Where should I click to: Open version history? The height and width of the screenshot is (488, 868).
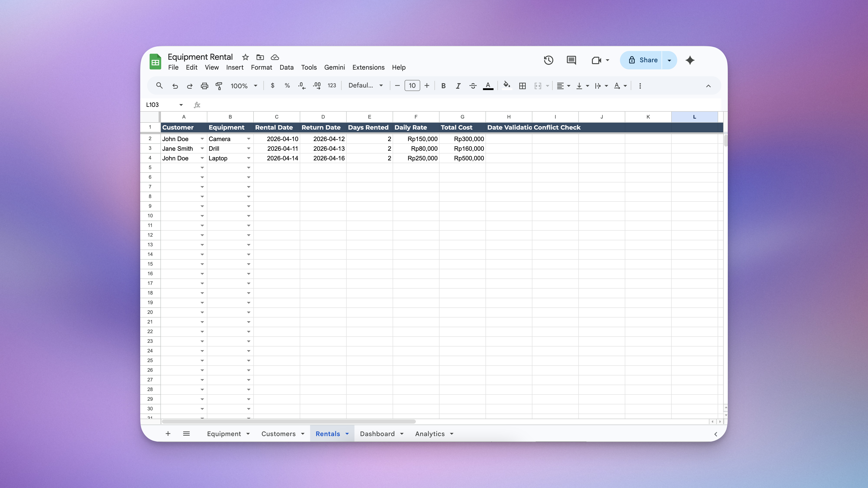(x=548, y=60)
